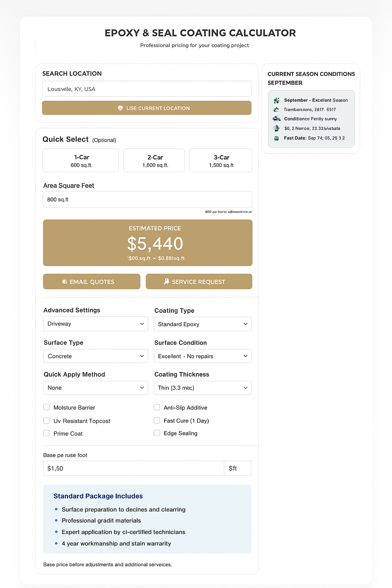Click the icon next to Trambersions row
Image resolution: width=392 pixels, height=588 pixels.
[x=276, y=109]
